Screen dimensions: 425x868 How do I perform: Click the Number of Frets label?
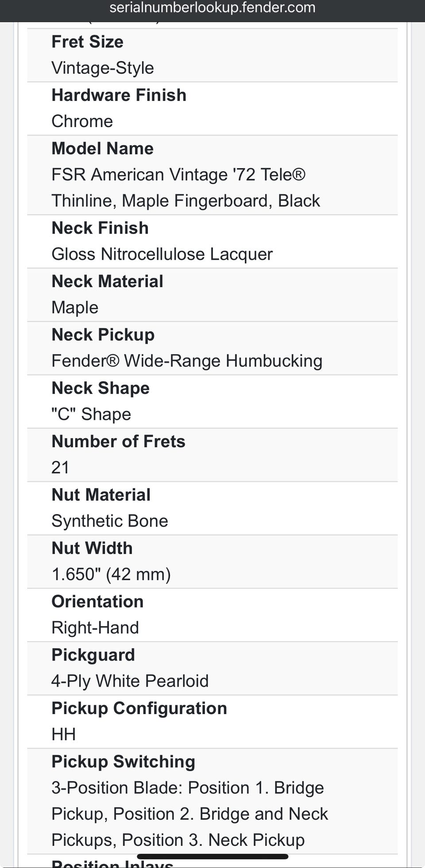click(x=118, y=442)
